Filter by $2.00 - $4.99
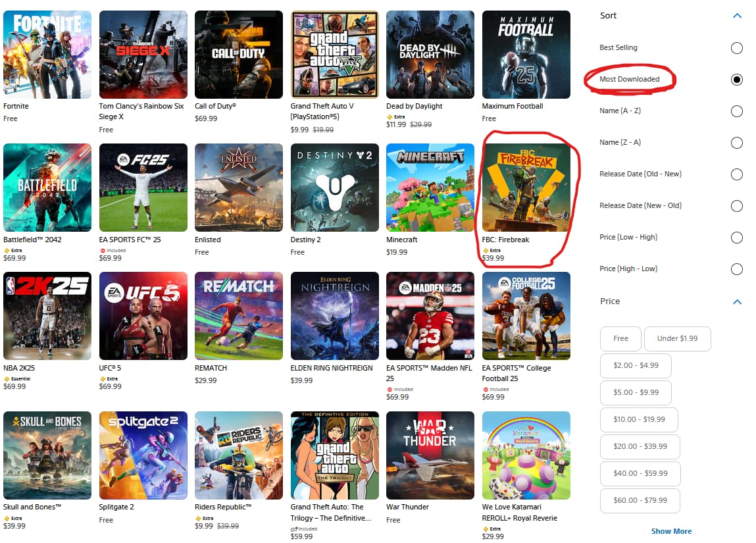The width and height of the screenshot is (756, 543). [x=636, y=365]
